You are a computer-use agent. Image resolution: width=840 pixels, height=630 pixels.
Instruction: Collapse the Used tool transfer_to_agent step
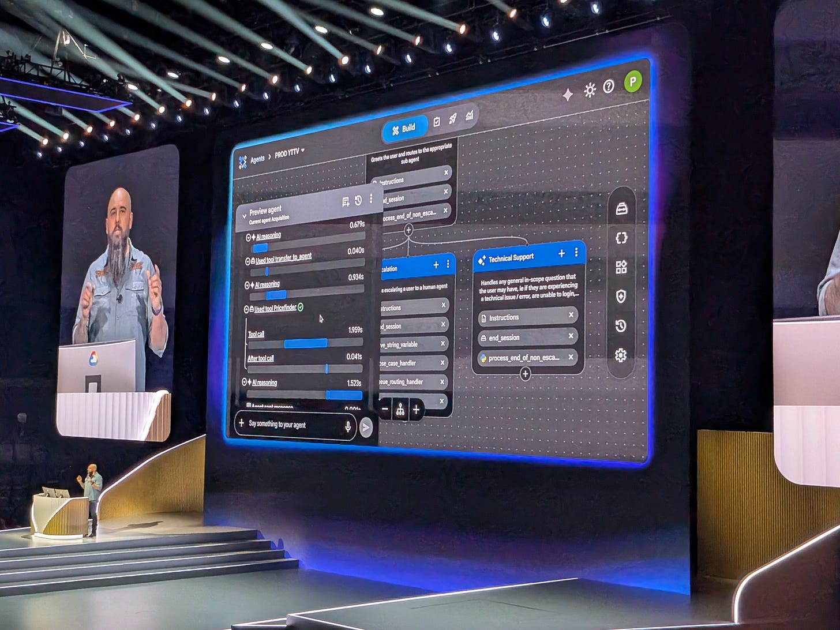click(247, 261)
